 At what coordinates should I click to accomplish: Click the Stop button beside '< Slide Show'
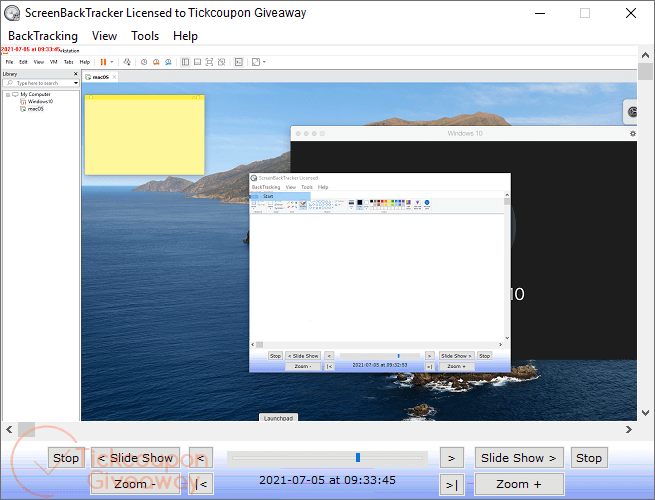[66, 458]
